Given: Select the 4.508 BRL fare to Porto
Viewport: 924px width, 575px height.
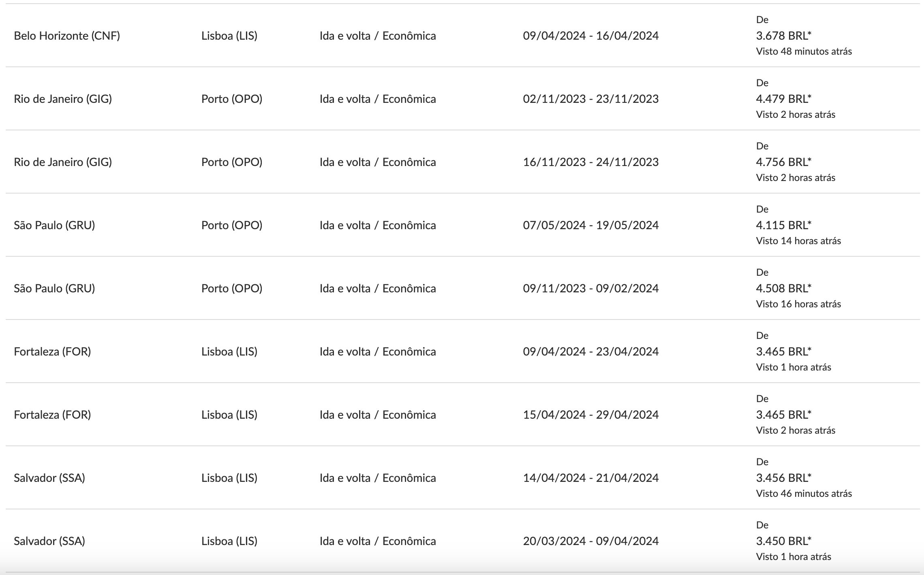Looking at the screenshot, I should click(x=783, y=288).
